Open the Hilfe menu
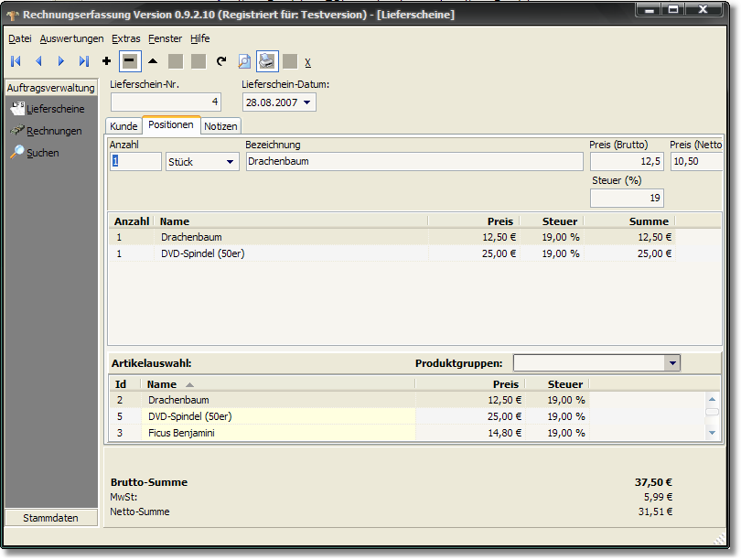The height and width of the screenshot is (560, 741). pos(200,38)
